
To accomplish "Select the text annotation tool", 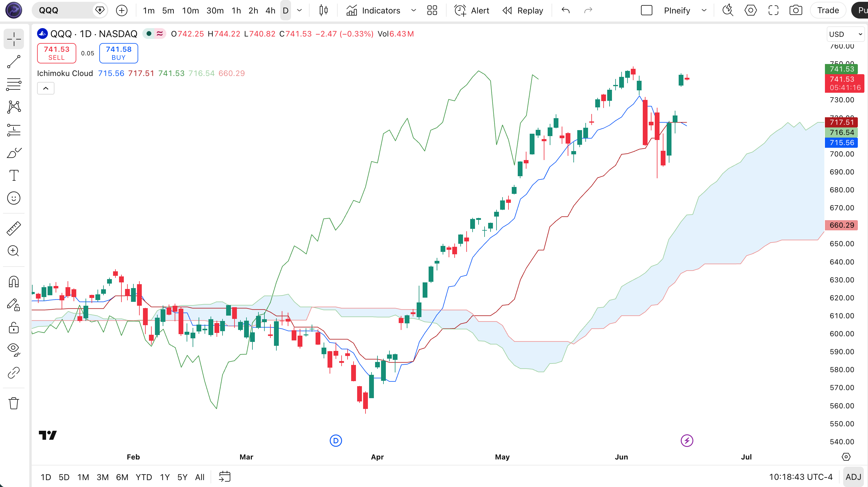I will 14,175.
